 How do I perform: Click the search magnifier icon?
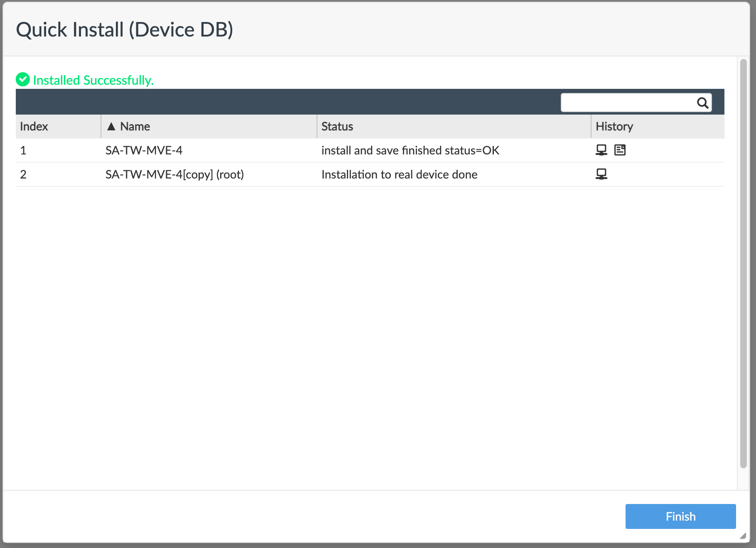702,103
